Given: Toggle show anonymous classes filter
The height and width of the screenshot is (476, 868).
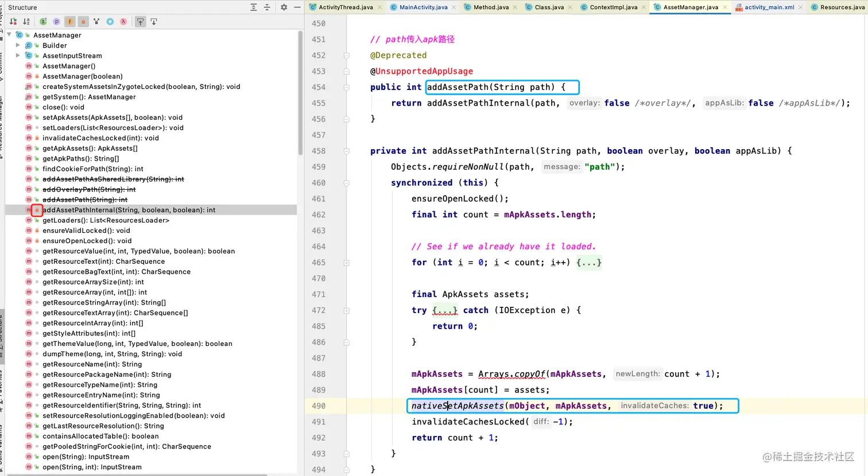Looking at the screenshot, I should coord(110,21).
